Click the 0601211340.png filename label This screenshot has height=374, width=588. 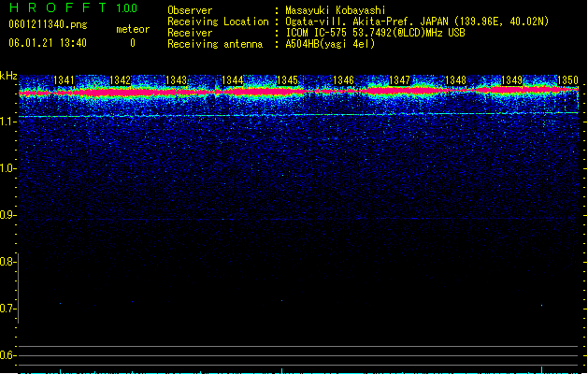[48, 24]
